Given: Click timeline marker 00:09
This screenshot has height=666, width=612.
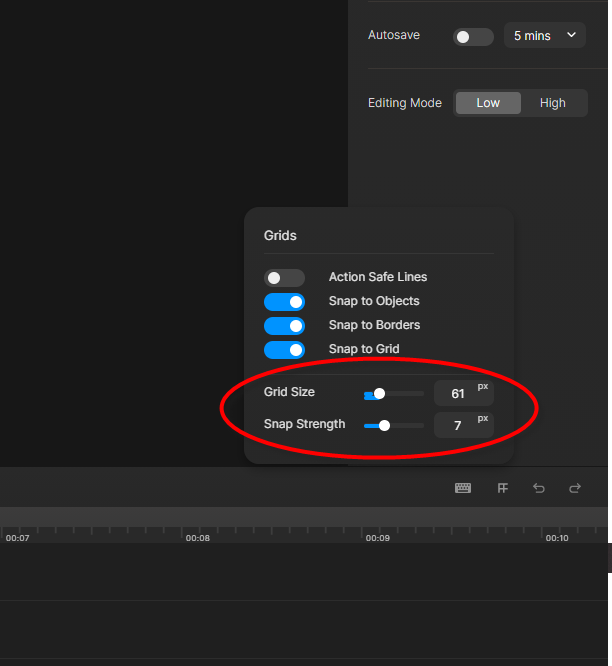Looking at the screenshot, I should pos(378,538).
